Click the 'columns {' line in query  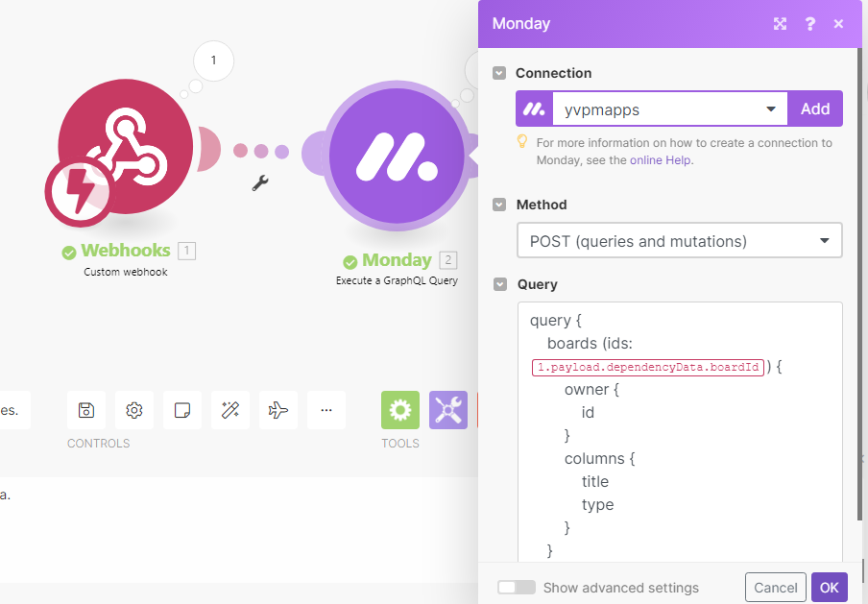(x=600, y=459)
